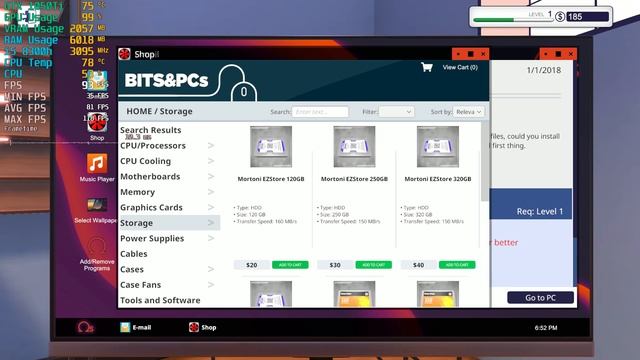Add Mortoni EZStore 250GB to cart
This screenshot has width=640, height=360.
point(373,265)
